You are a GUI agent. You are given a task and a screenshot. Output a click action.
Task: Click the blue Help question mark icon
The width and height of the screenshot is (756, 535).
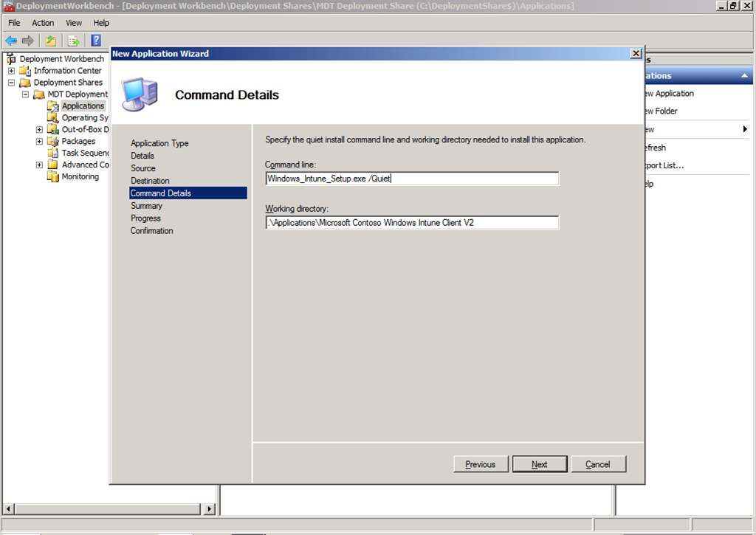[x=96, y=41]
